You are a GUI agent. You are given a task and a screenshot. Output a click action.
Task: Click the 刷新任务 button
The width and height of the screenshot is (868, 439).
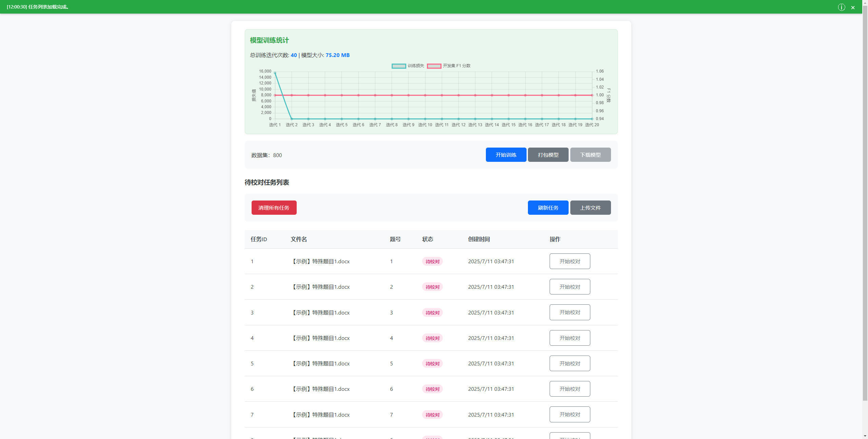[x=548, y=208]
